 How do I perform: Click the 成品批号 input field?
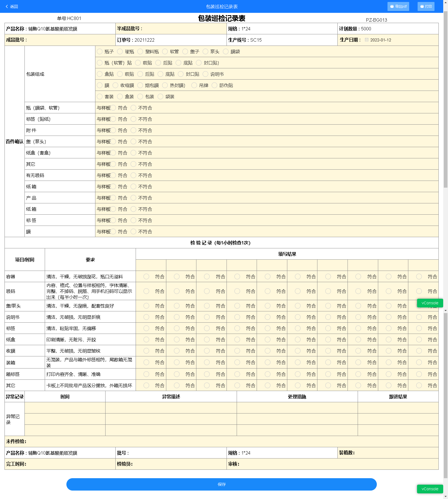click(x=70, y=40)
